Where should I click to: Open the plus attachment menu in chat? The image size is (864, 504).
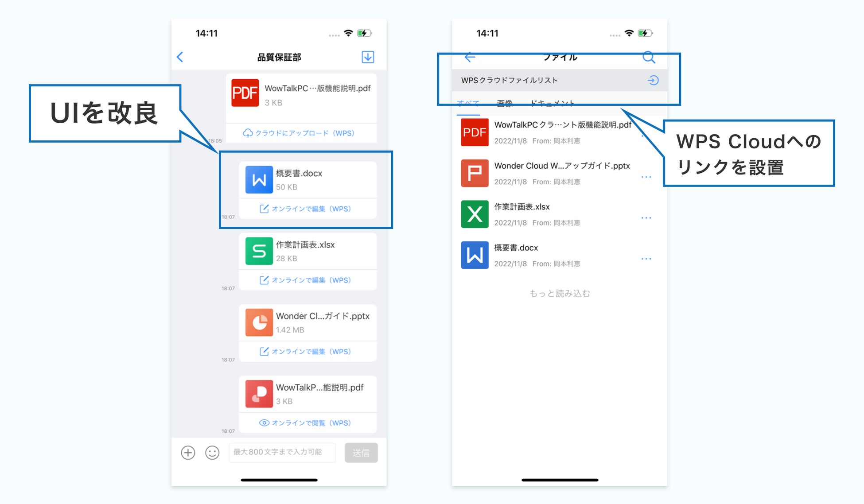pyautogui.click(x=188, y=453)
